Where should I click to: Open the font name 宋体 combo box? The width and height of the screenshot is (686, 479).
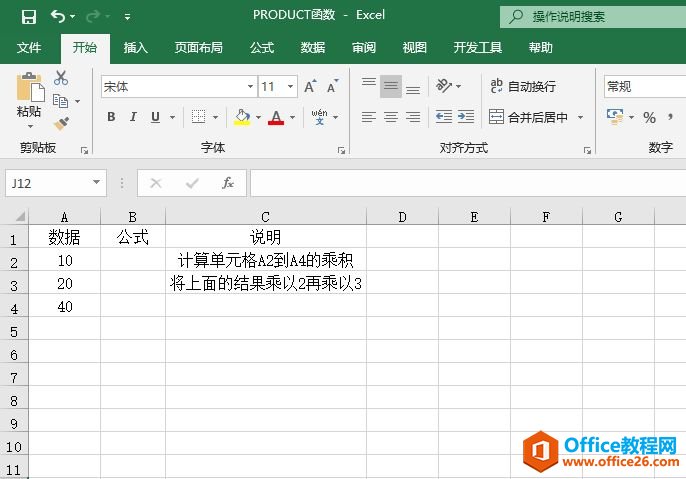coord(178,87)
